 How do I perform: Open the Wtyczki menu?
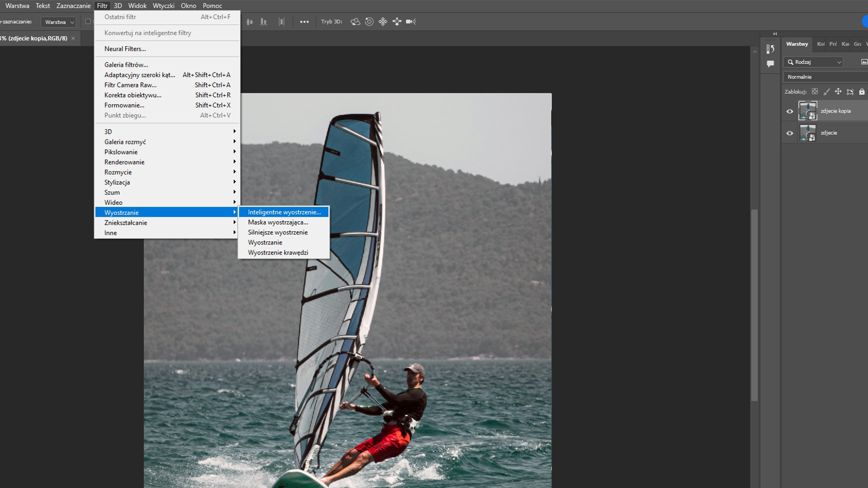point(163,6)
